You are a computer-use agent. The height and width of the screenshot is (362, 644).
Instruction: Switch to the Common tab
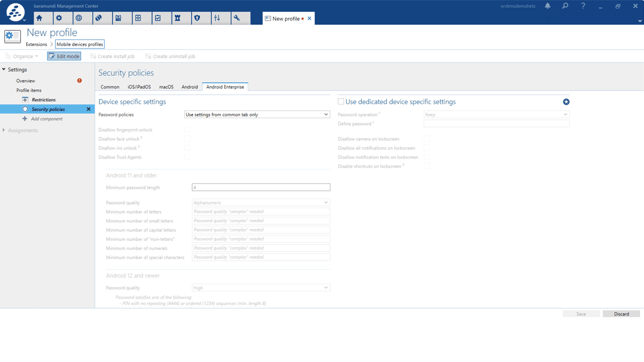110,87
